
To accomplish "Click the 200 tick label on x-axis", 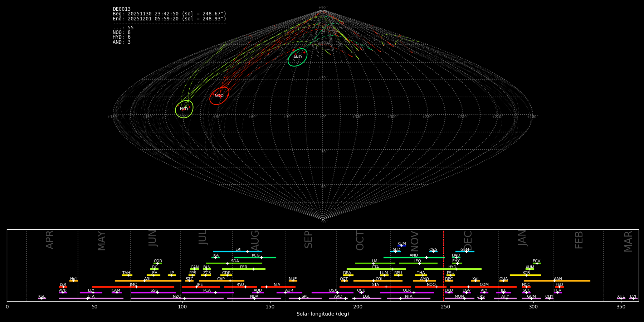I will tap(358, 307).
